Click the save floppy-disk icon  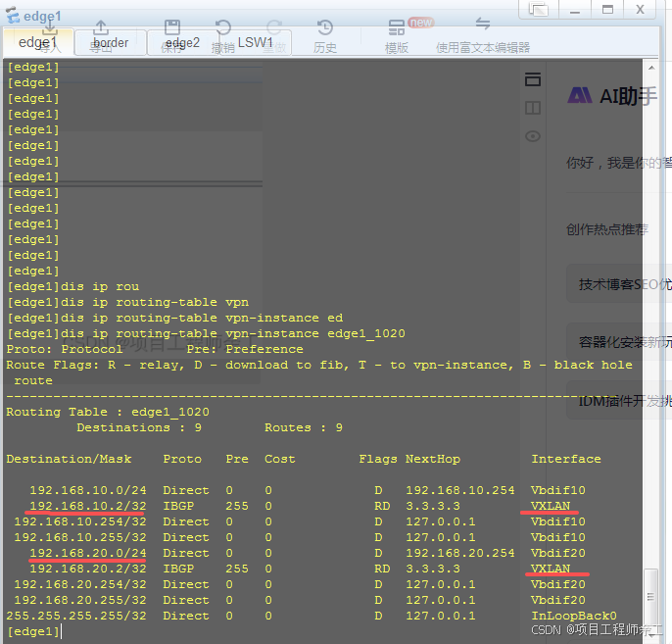[172, 27]
